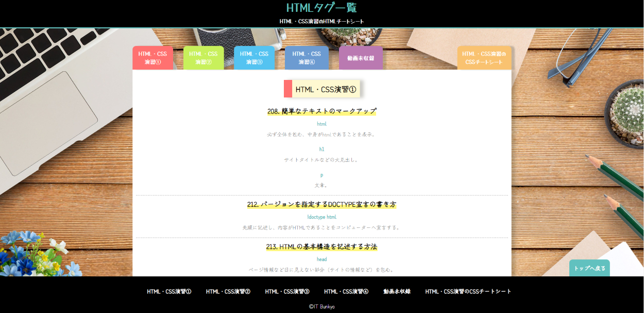This screenshot has width=644, height=313.
Task: Click the 213. HTMLの基本構造 heading
Action: coord(321,247)
